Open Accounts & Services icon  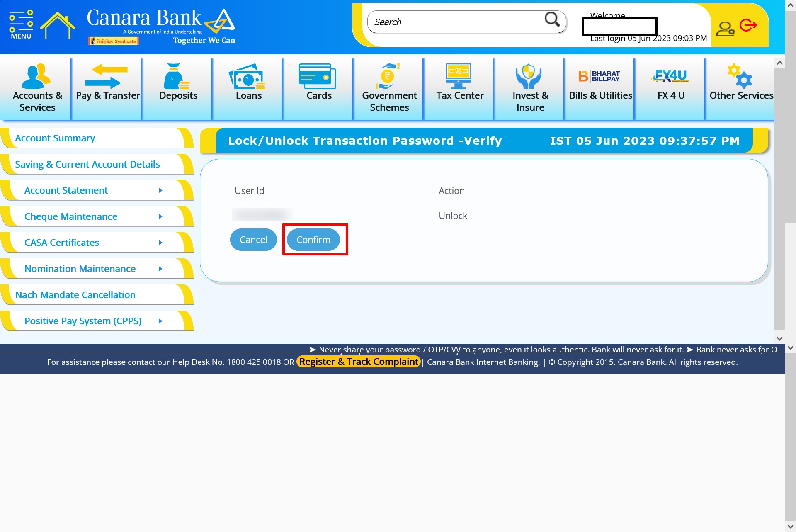pos(36,76)
